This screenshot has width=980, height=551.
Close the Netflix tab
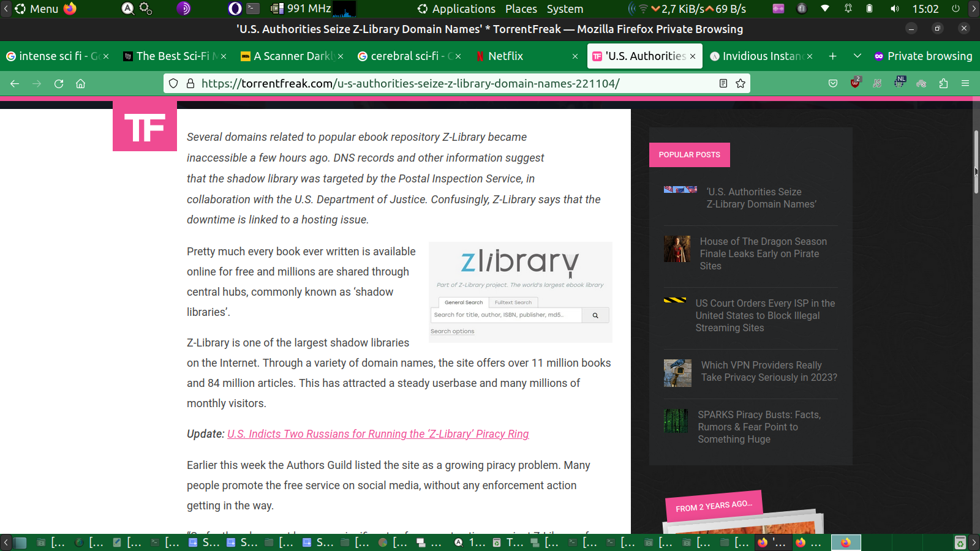575,56
